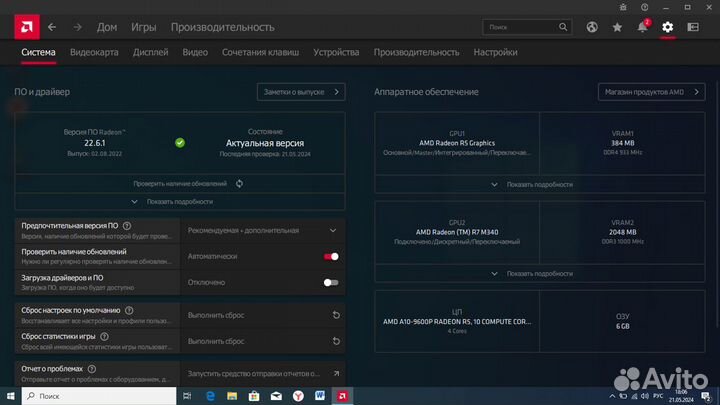Click Заметки о выпуске button
The width and height of the screenshot is (720, 405).
pos(301,92)
